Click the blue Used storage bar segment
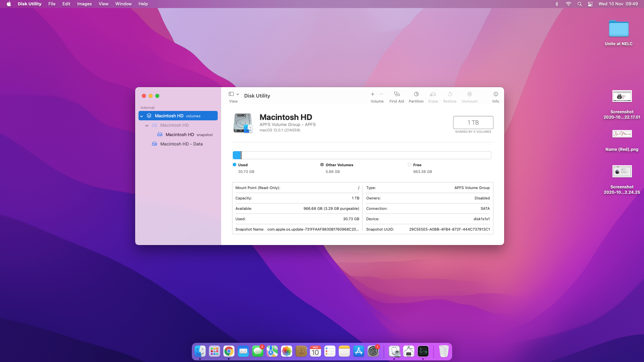The width and height of the screenshot is (644, 362). 237,155
